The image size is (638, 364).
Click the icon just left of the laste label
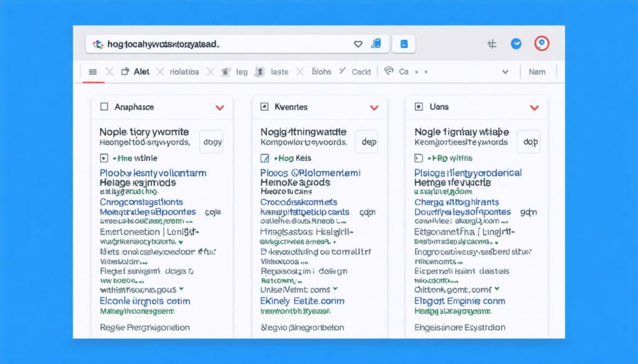tap(260, 72)
